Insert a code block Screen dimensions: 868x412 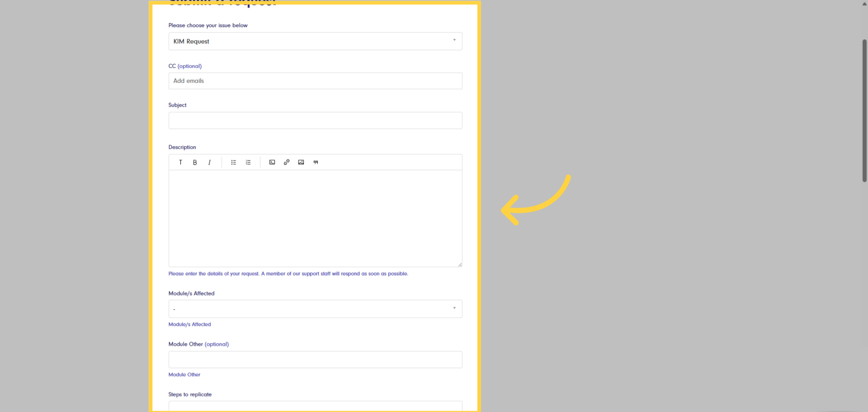point(272,162)
